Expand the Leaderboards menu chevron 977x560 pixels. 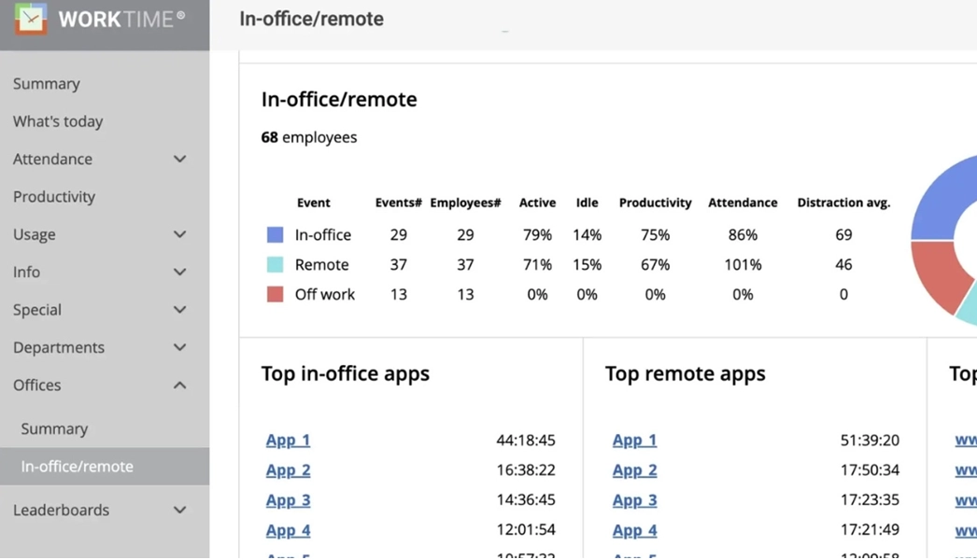click(179, 511)
